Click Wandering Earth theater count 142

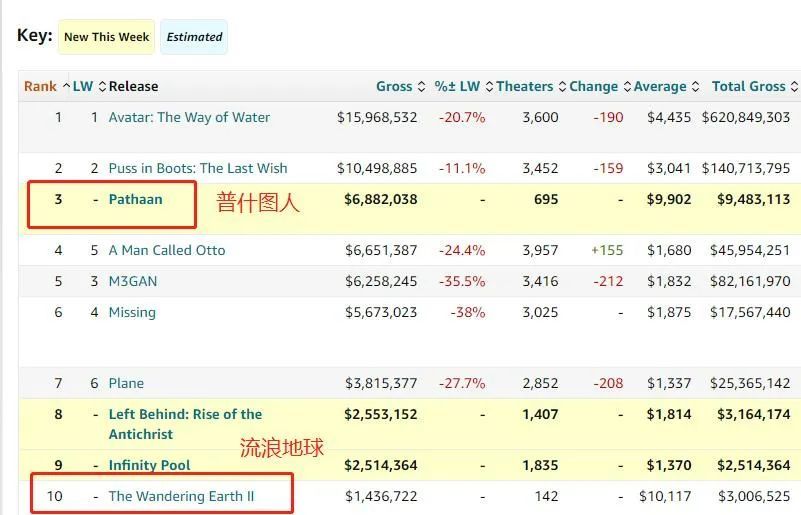(x=546, y=496)
